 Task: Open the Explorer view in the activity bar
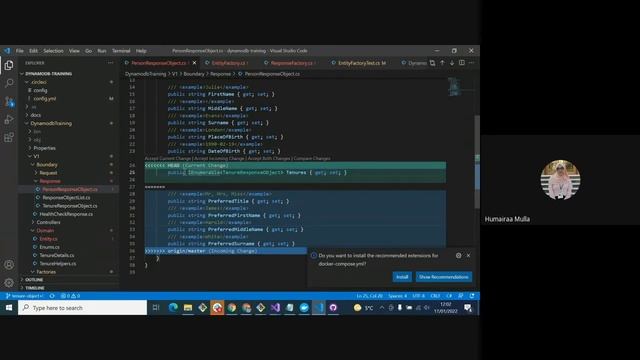point(9,65)
